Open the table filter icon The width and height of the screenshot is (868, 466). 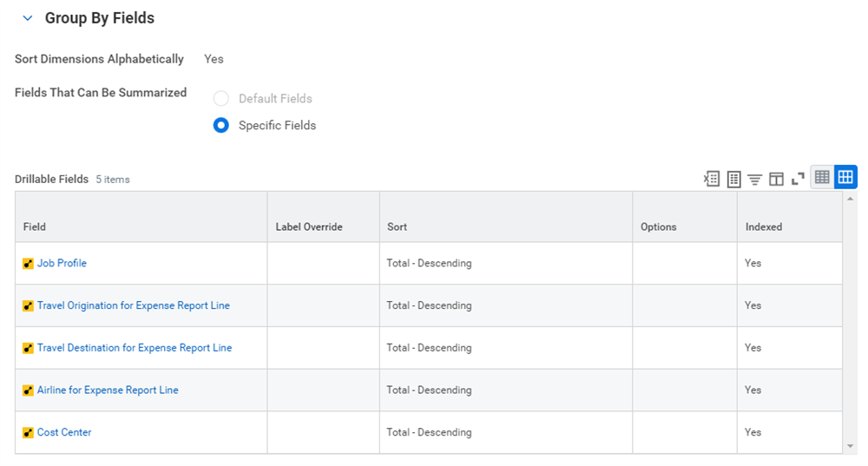tap(754, 179)
